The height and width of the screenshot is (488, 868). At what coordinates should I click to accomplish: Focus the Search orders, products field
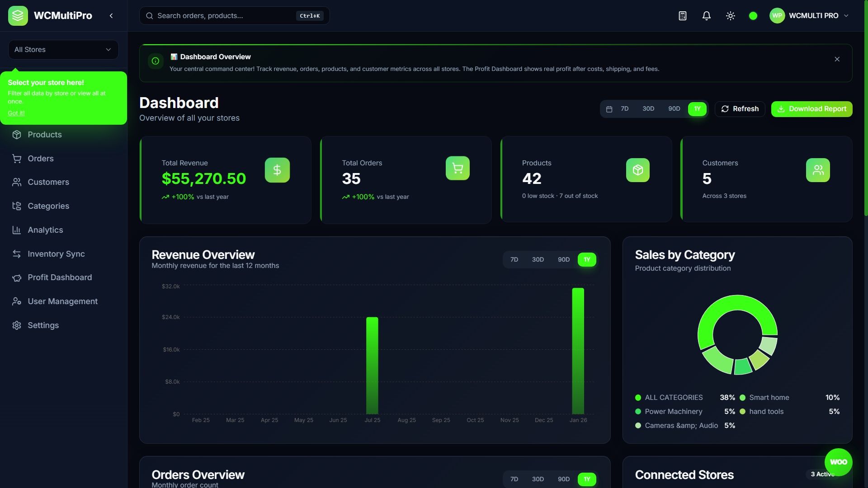[224, 16]
